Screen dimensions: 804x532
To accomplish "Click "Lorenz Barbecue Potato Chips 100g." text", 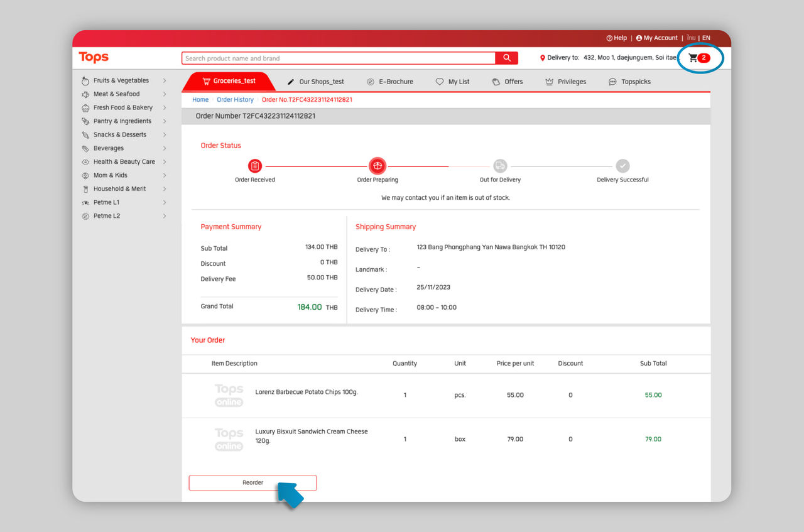I will [307, 392].
